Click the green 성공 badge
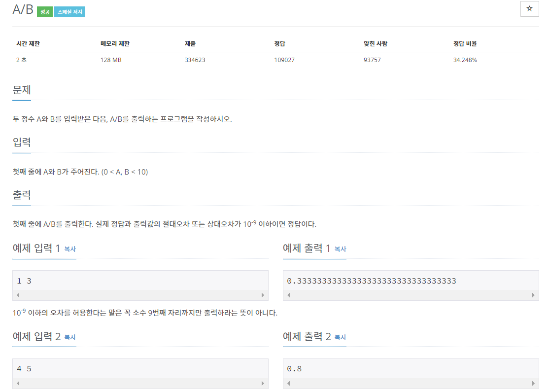The image size is (549, 392). tap(44, 12)
